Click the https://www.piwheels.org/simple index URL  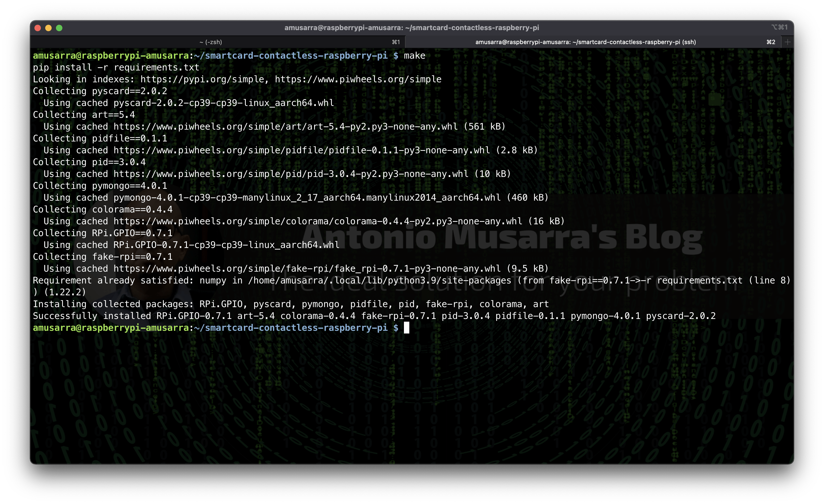(358, 79)
